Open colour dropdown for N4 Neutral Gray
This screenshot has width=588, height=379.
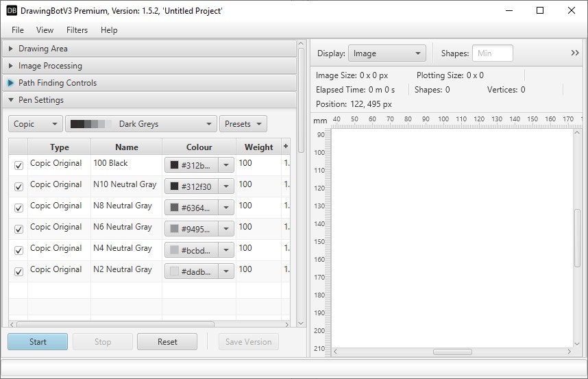[226, 250]
